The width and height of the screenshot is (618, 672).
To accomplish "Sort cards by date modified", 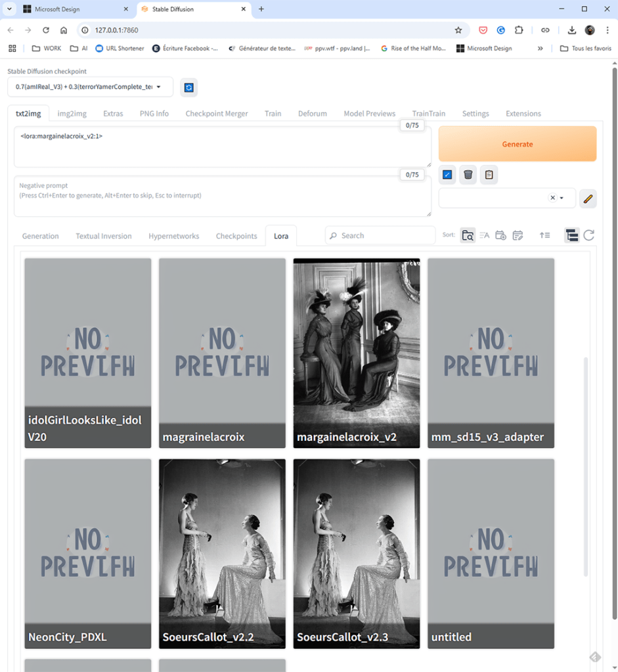I will coord(518,235).
